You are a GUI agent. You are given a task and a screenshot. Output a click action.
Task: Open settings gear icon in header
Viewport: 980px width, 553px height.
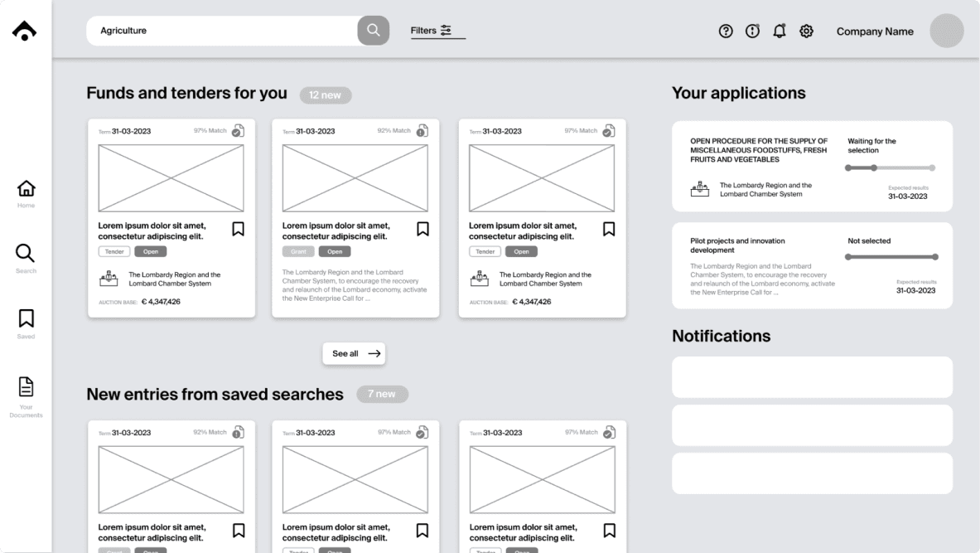pos(806,32)
